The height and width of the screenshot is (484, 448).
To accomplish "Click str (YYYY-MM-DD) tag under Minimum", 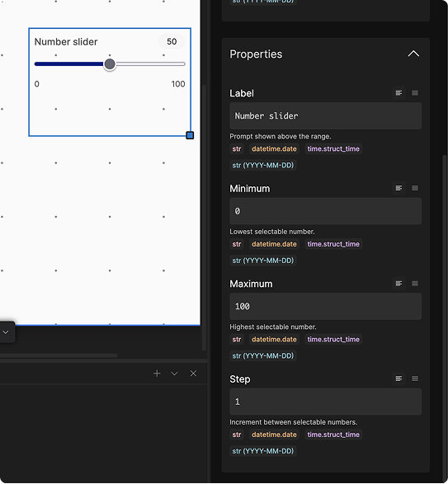I will [x=263, y=261].
